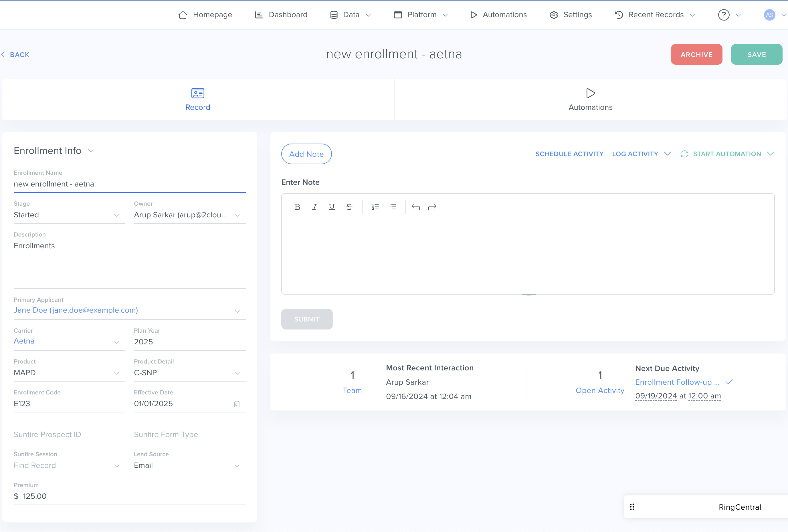Open the help question mark menu

click(724, 15)
